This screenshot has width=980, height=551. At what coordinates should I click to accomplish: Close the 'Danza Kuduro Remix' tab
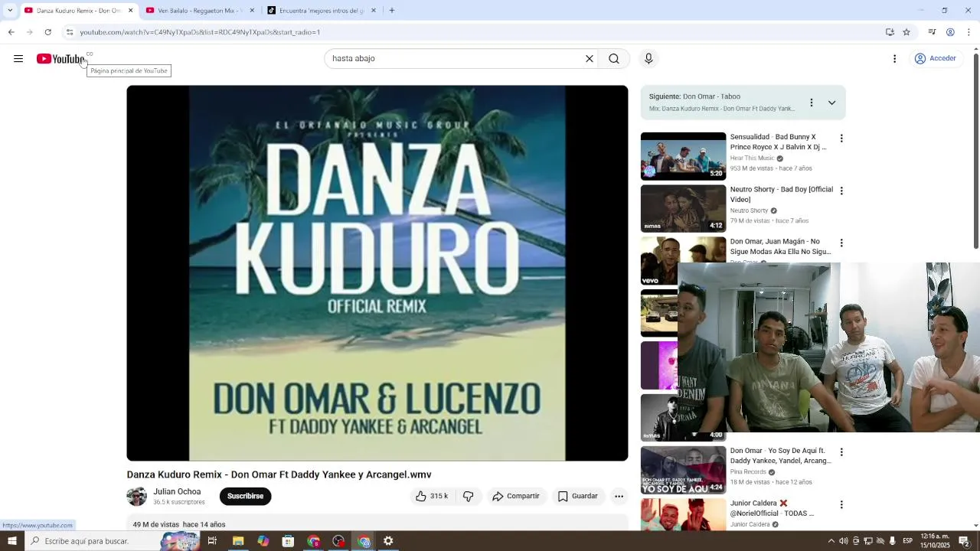pyautogui.click(x=130, y=11)
